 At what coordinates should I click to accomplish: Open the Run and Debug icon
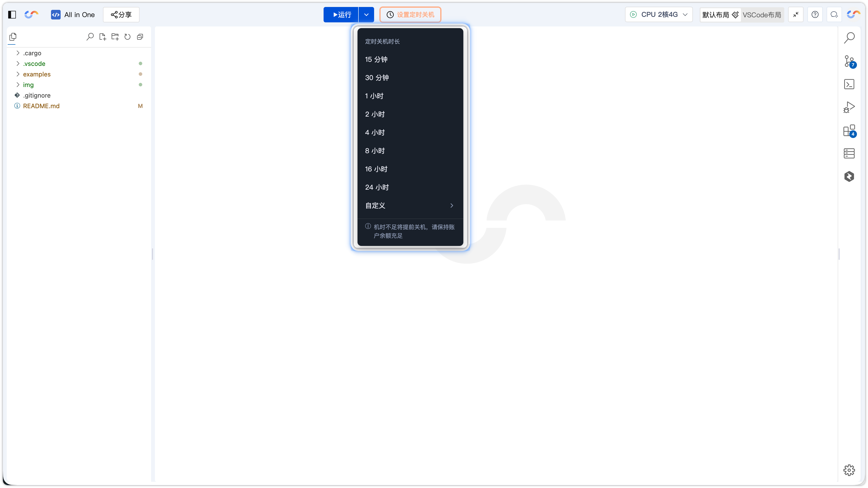tap(849, 107)
